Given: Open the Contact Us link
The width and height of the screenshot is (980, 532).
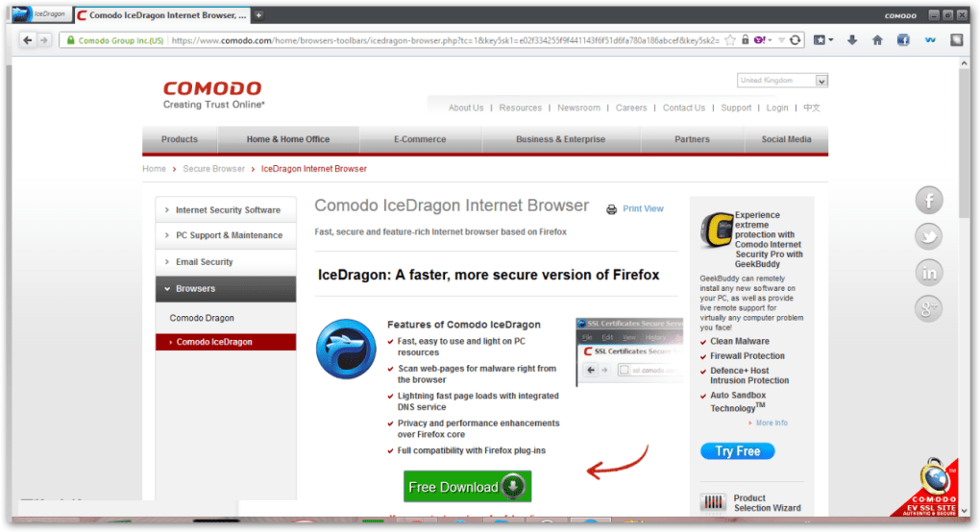Looking at the screenshot, I should pyautogui.click(x=684, y=108).
